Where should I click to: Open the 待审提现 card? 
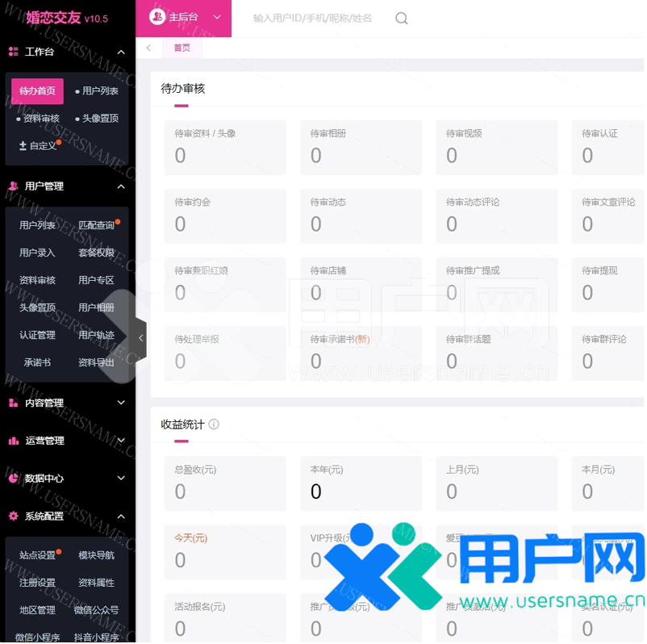pyautogui.click(x=607, y=285)
